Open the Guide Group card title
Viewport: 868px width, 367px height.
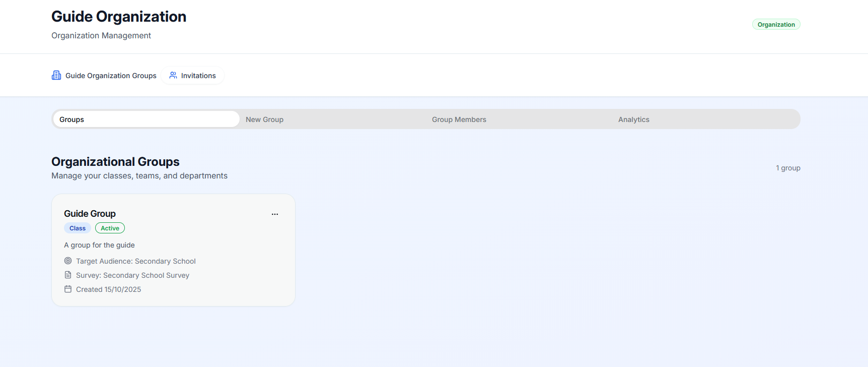pos(90,214)
